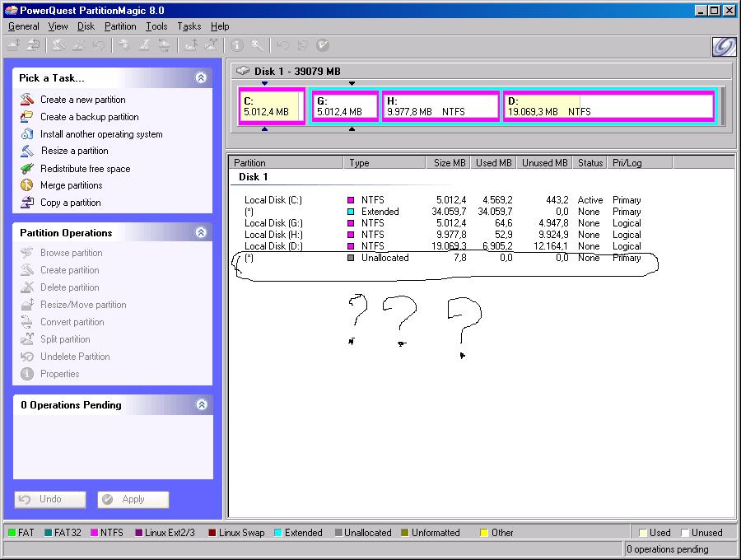
Task: Click the Browse partition icon
Action: (27, 253)
